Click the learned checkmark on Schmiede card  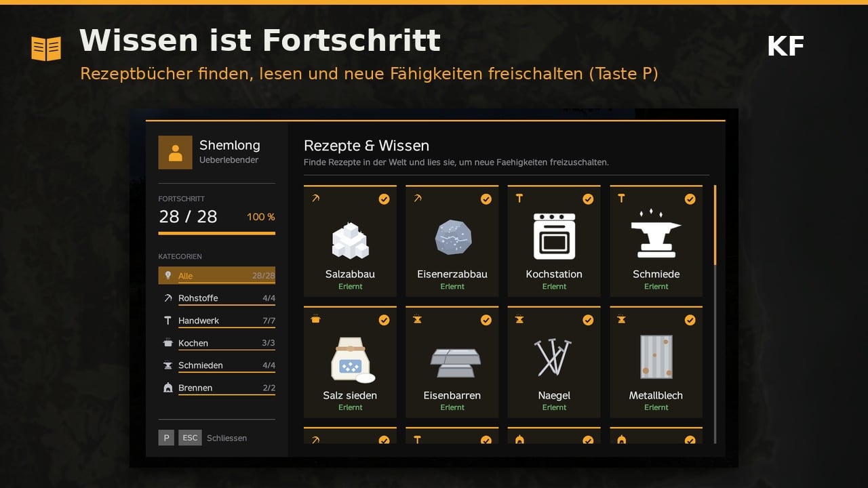click(x=690, y=199)
